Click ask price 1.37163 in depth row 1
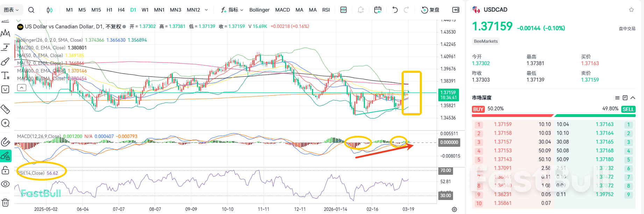 (605, 124)
